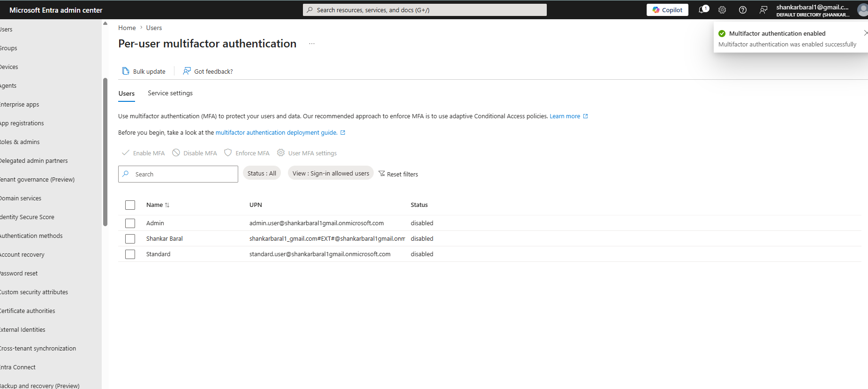Click Enable MFA action
The width and height of the screenshot is (868, 389).
point(143,153)
